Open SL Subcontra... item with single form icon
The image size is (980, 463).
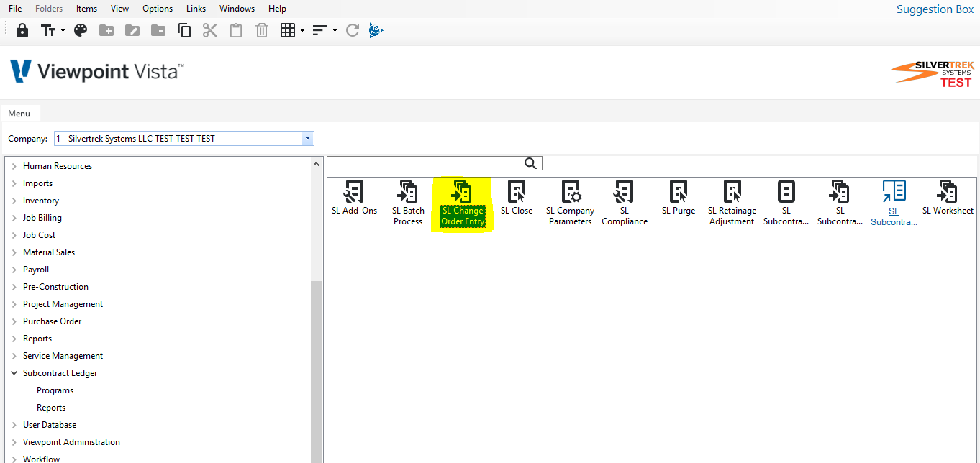coord(786,203)
